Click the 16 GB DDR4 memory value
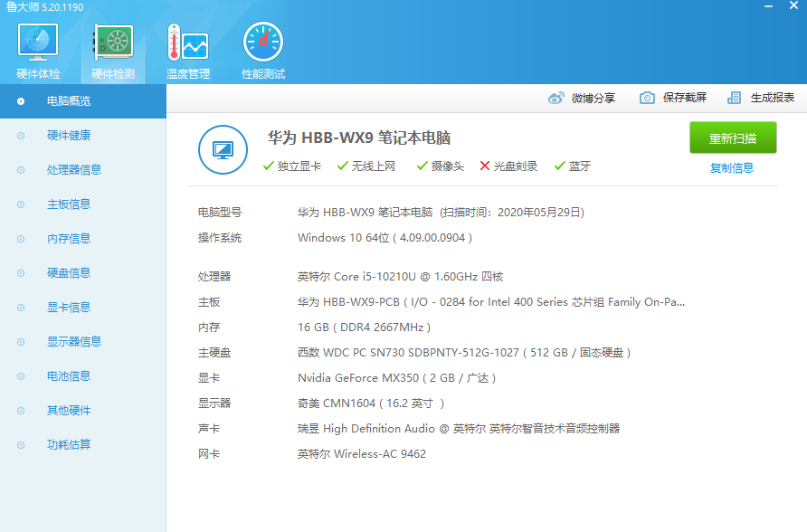 click(365, 328)
